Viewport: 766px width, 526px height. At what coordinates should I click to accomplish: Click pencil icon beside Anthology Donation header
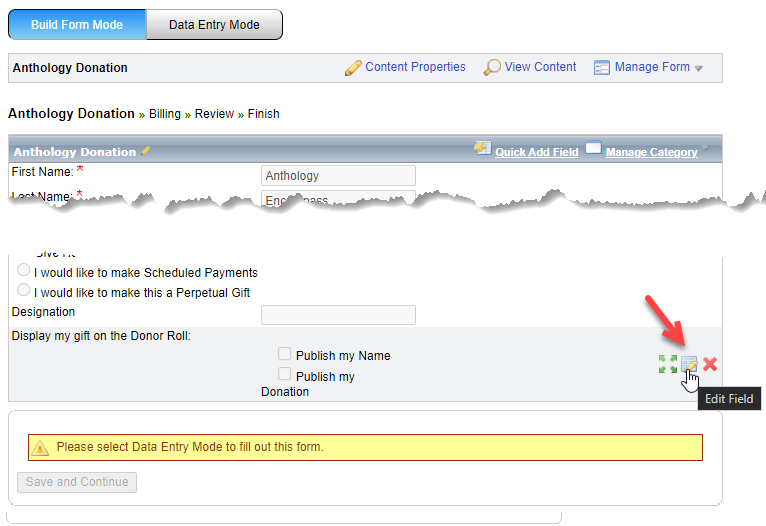pyautogui.click(x=146, y=151)
